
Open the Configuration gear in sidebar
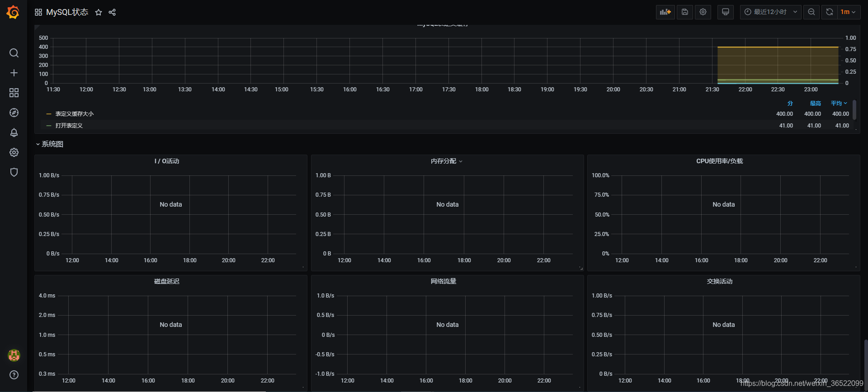click(14, 152)
